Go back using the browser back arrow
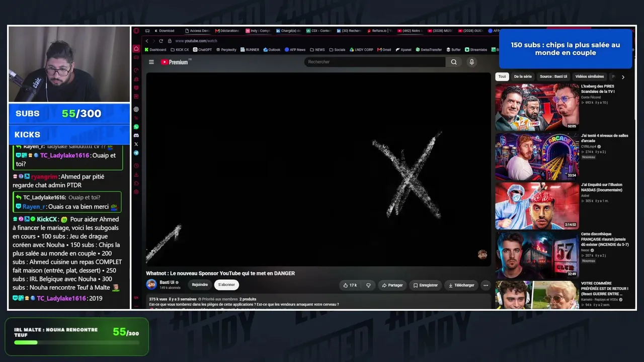Viewport: 644px width, 362px height. coord(147,41)
